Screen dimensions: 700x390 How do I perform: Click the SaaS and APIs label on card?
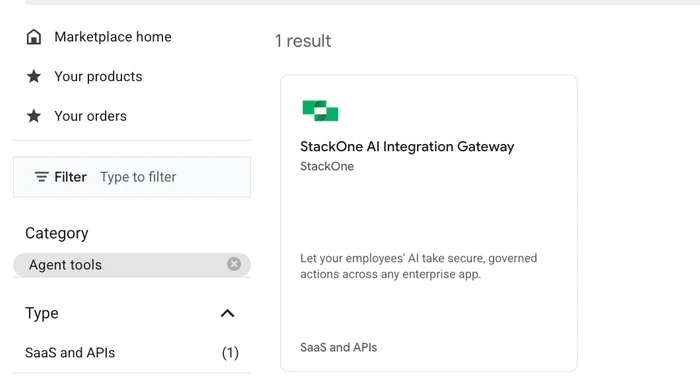click(x=339, y=348)
